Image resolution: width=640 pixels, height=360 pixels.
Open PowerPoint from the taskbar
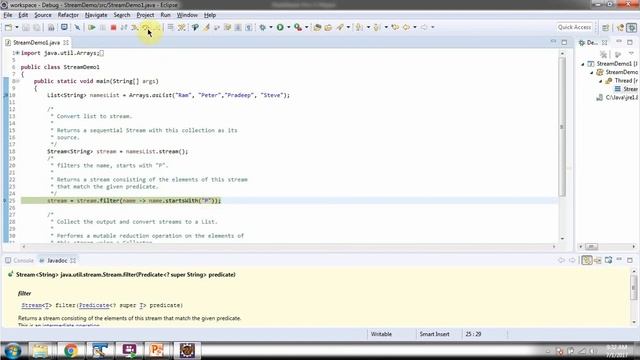157,351
